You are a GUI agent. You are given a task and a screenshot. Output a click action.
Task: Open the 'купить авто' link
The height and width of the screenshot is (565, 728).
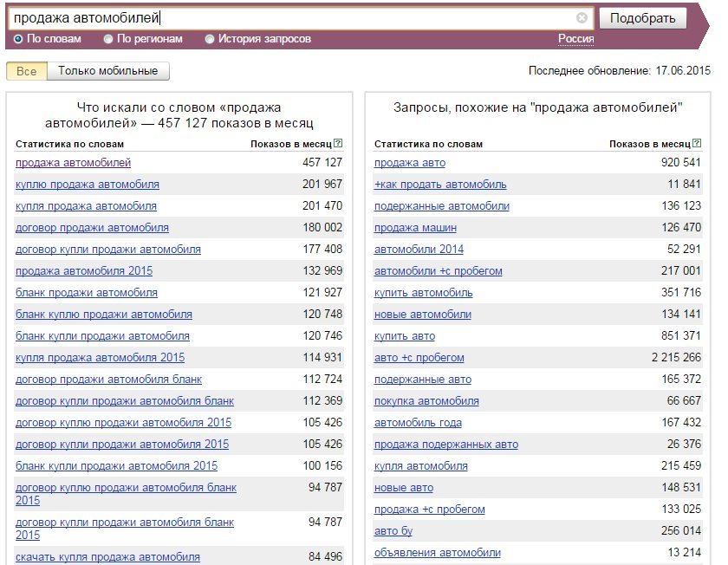tap(405, 335)
